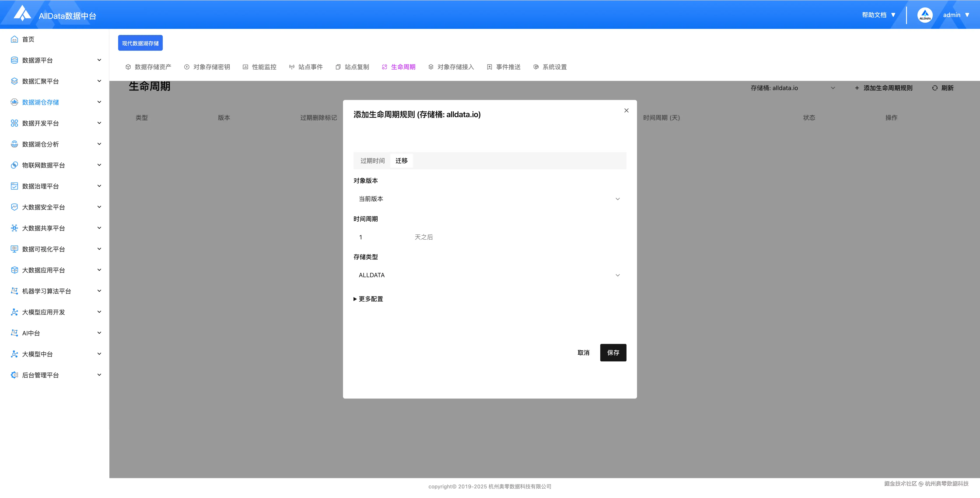Image resolution: width=980 pixels, height=498 pixels.
Task: Open 事件推送 from the toolbar
Action: tap(489, 66)
